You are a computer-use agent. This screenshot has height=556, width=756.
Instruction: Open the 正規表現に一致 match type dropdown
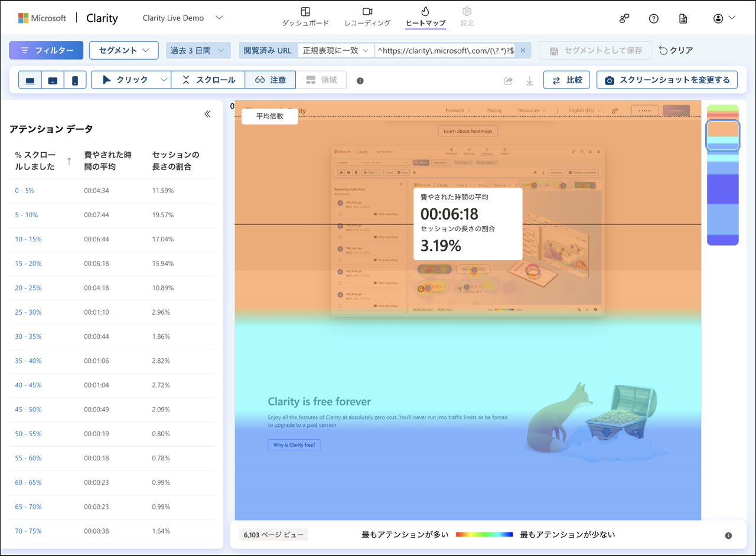336,51
